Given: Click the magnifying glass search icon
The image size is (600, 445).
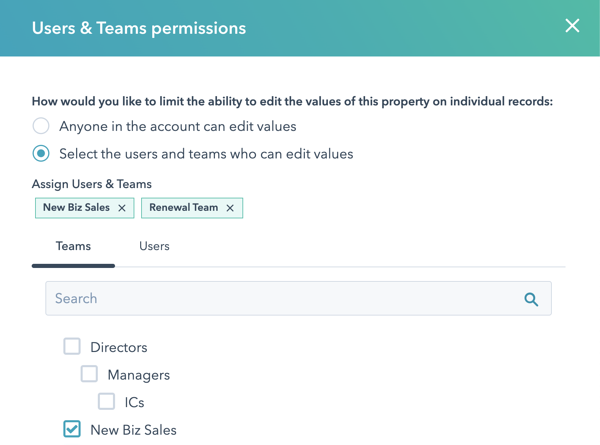Looking at the screenshot, I should click(531, 299).
